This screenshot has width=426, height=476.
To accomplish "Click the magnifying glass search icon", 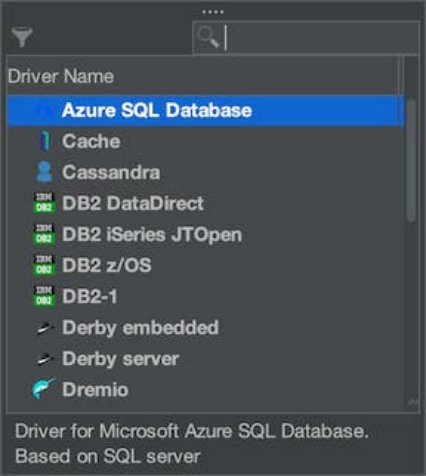I will point(208,37).
